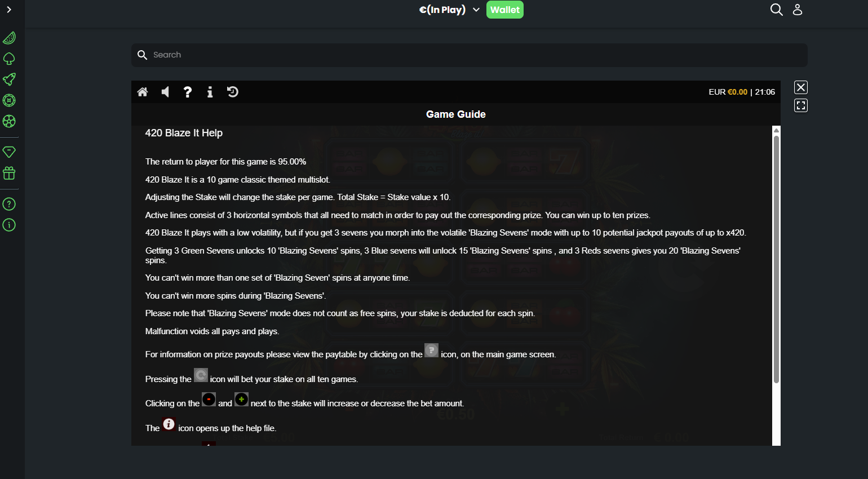This screenshot has width=868, height=479.
Task: Open the game info 'i' icon
Action: (x=210, y=92)
